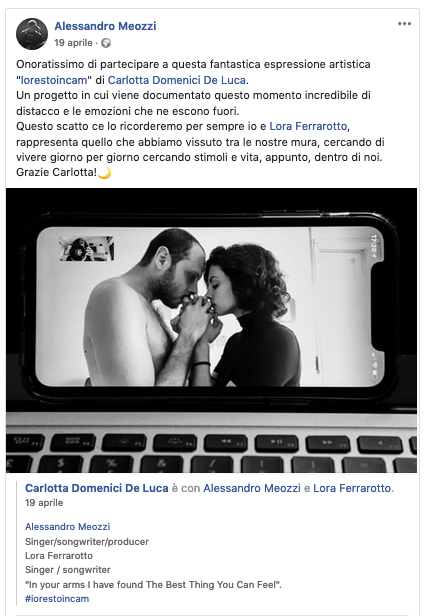Click the shared post's 19 aprile date

(44, 503)
